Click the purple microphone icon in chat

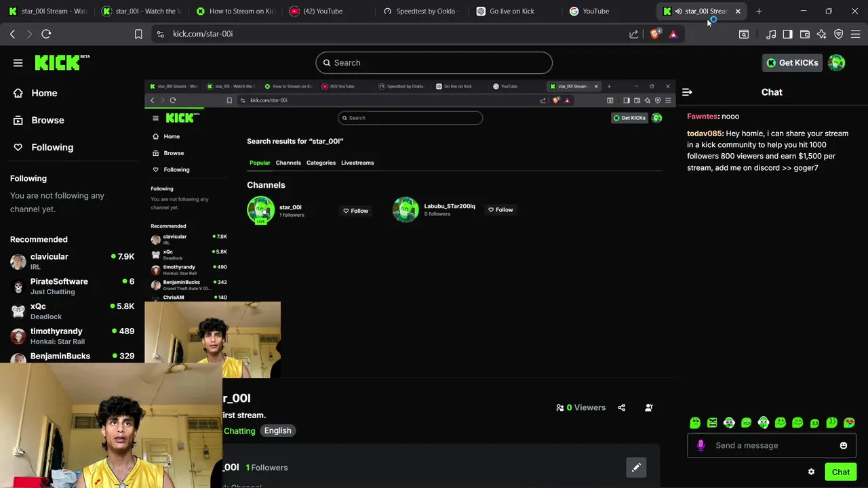point(701,445)
